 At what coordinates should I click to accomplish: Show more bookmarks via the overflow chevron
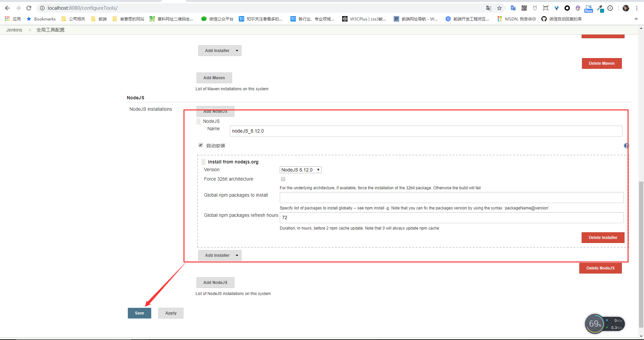click(636, 19)
